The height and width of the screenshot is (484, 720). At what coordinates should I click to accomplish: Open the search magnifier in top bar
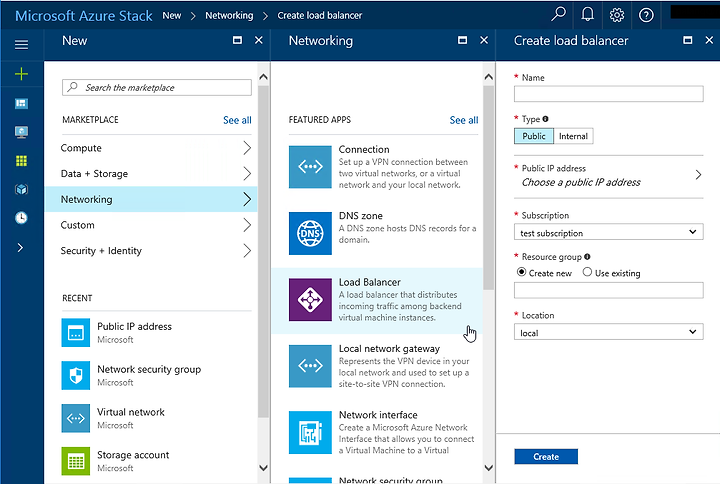558,15
